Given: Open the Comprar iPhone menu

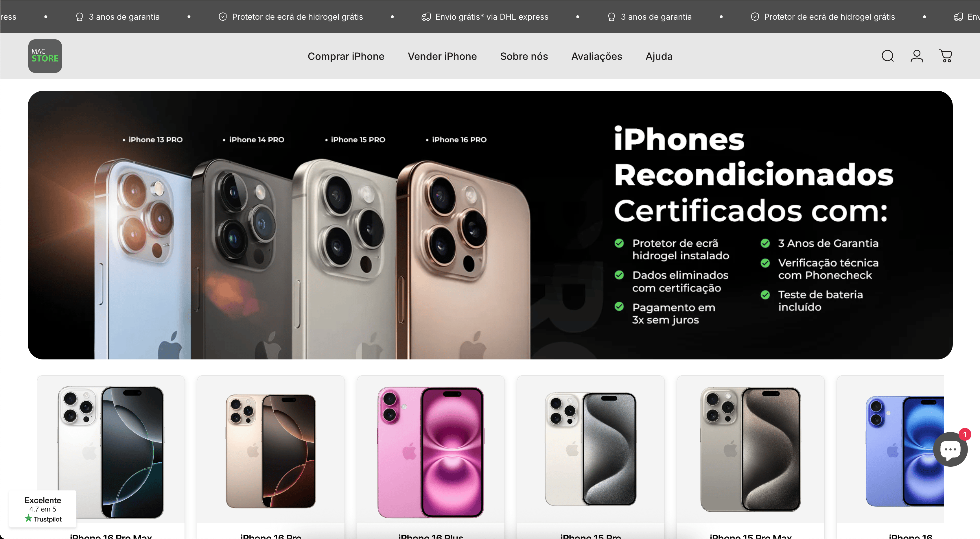Looking at the screenshot, I should pos(346,56).
